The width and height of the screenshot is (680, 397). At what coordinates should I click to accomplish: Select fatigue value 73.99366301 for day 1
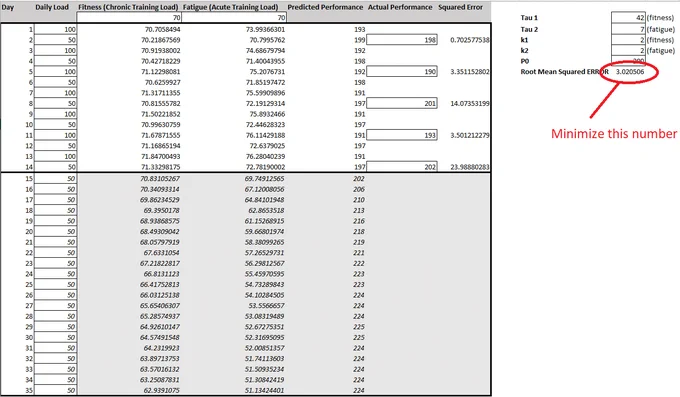coord(265,30)
